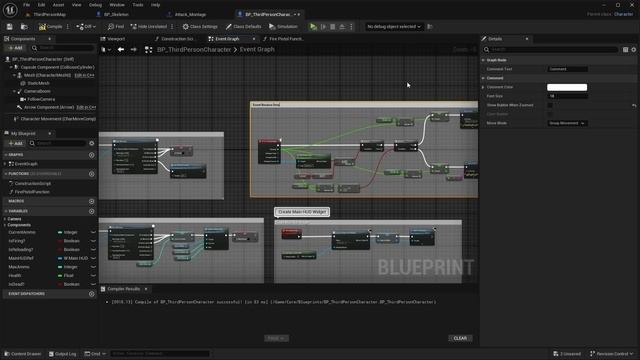Toggle visibility of IsDead? variable

pos(93,284)
